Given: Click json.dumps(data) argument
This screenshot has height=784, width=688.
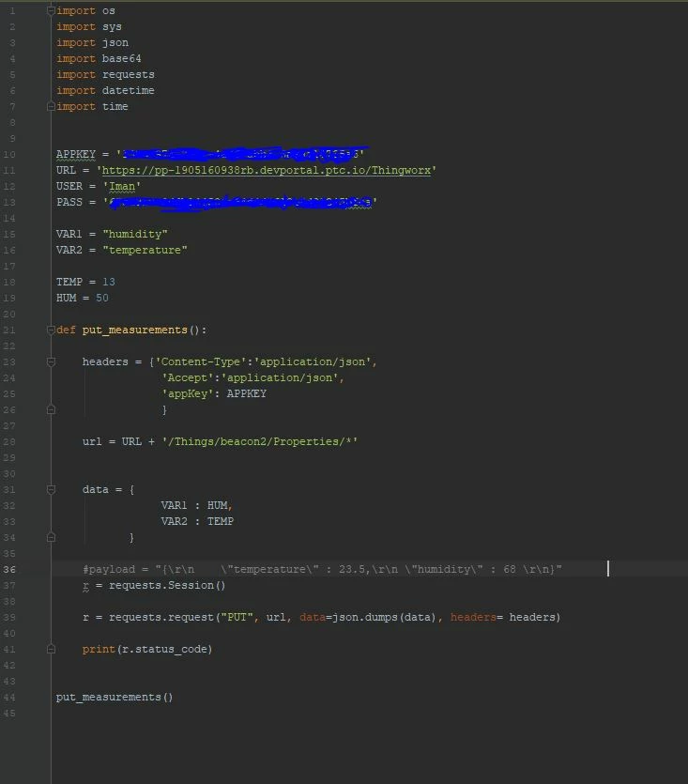Looking at the screenshot, I should tap(384, 617).
